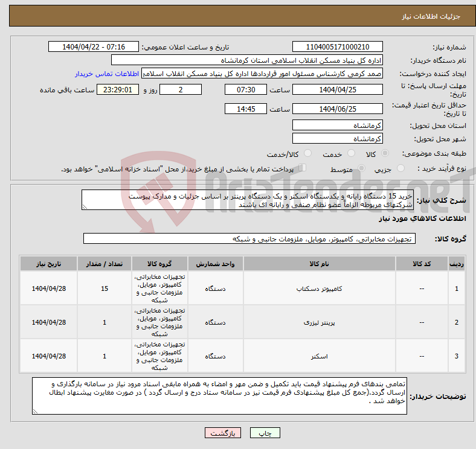Click the buyer organization name field

247,60
